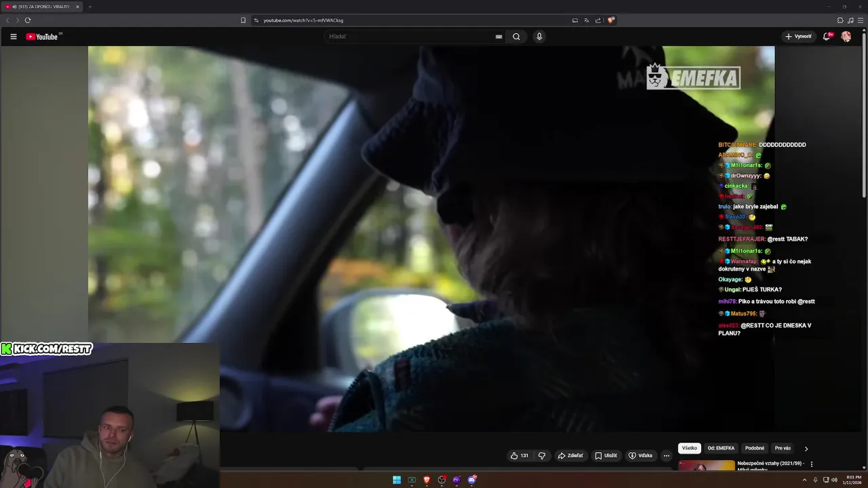Click the youtube.com address bar URL
868x488 pixels.
(303, 20)
